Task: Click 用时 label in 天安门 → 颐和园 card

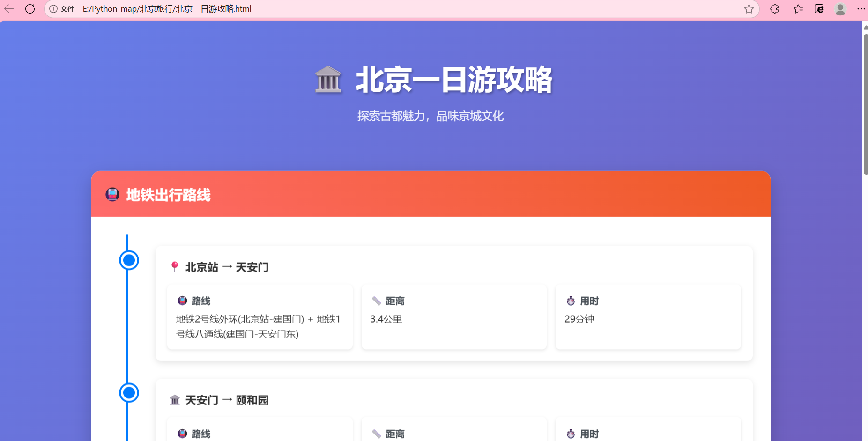Action: click(589, 434)
